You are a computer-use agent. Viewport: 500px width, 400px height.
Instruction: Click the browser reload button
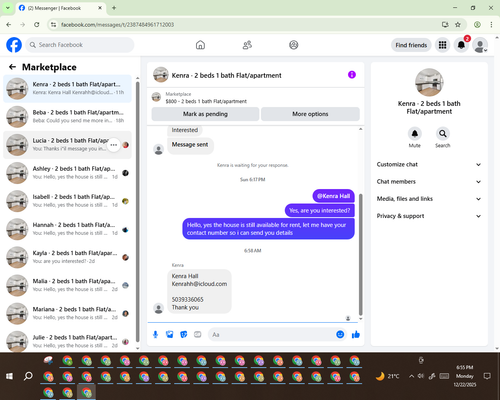coord(37,25)
